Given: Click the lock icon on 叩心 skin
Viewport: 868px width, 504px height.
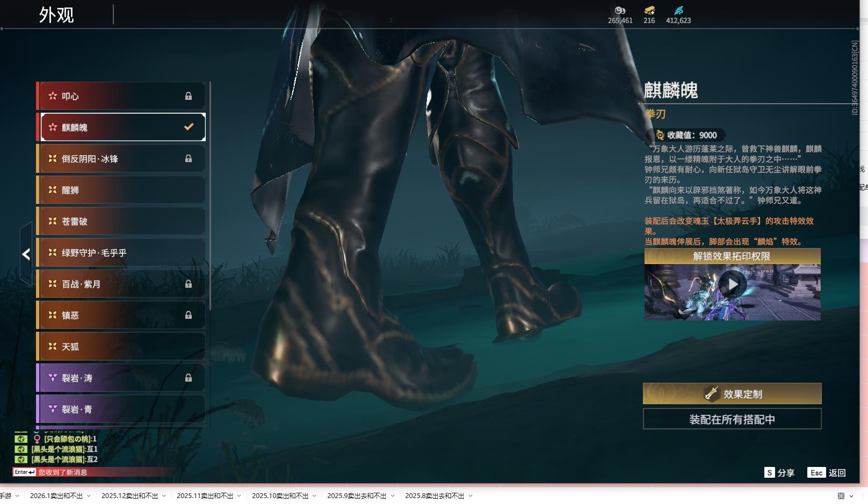Looking at the screenshot, I should 189,96.
